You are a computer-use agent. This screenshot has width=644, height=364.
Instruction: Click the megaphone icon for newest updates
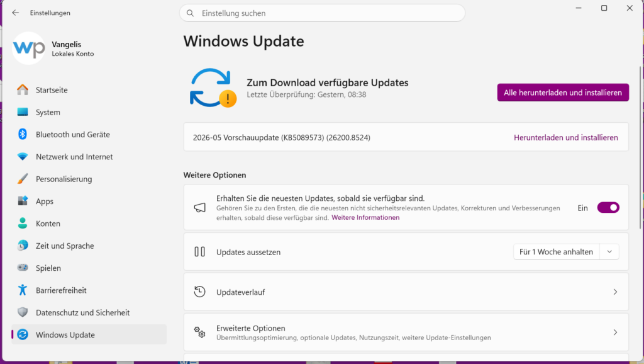click(199, 208)
